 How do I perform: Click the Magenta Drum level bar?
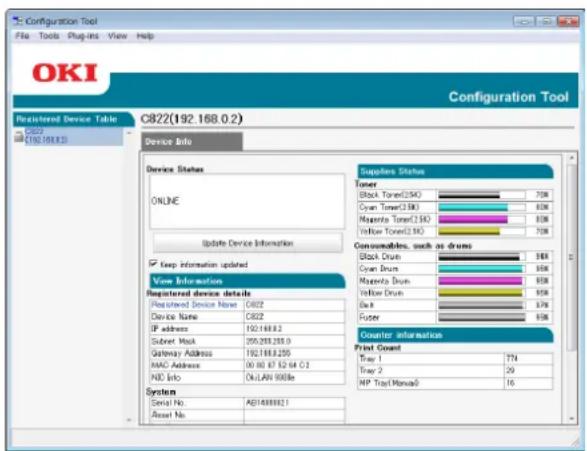[481, 281]
